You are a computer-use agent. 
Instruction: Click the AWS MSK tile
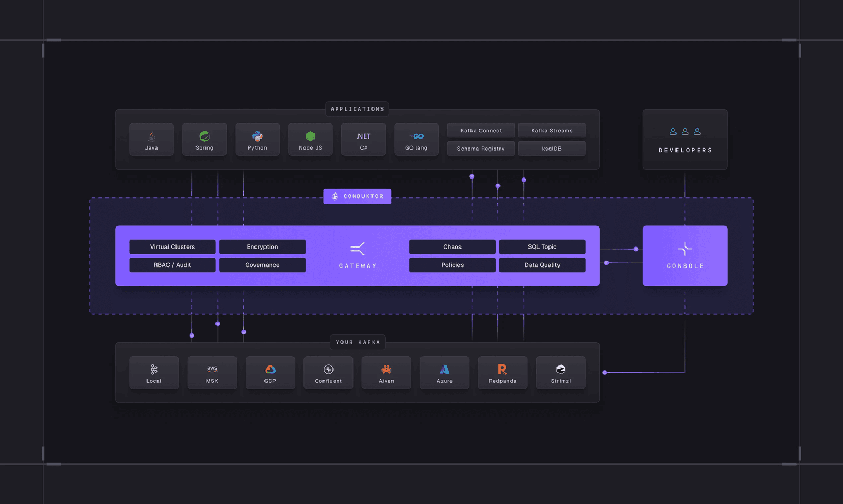coord(212,372)
